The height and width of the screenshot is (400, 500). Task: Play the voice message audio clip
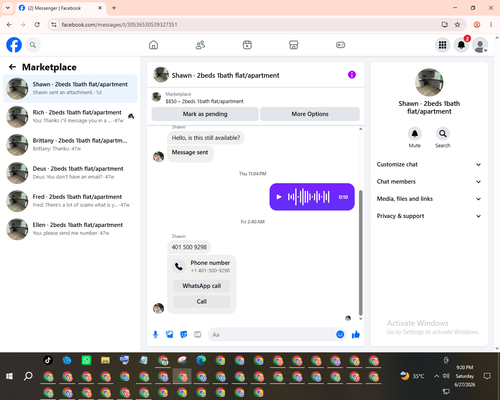[x=279, y=197]
